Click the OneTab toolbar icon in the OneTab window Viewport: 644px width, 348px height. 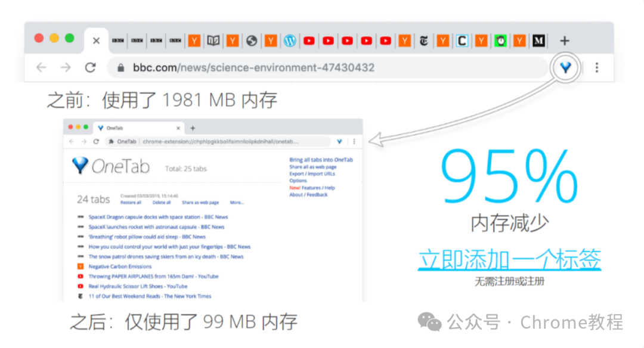(x=340, y=142)
